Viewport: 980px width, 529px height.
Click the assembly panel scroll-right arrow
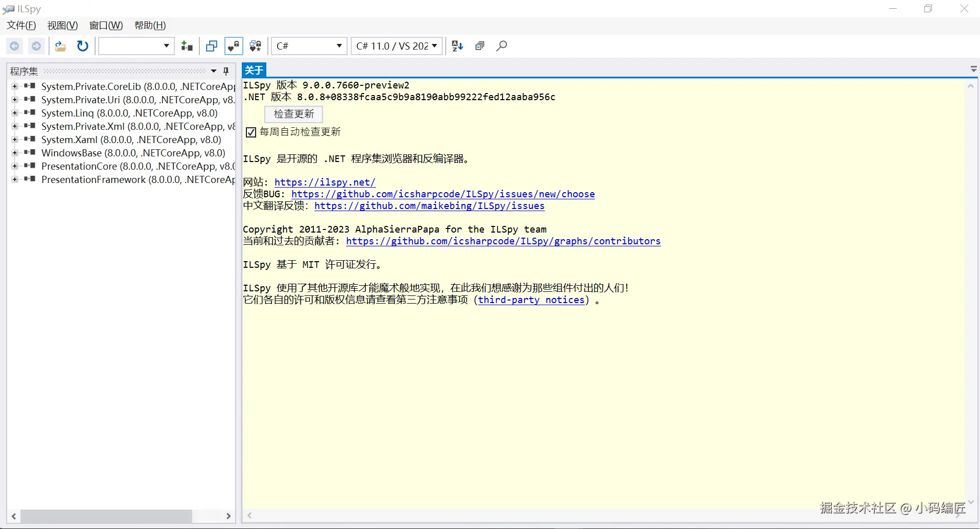click(229, 516)
